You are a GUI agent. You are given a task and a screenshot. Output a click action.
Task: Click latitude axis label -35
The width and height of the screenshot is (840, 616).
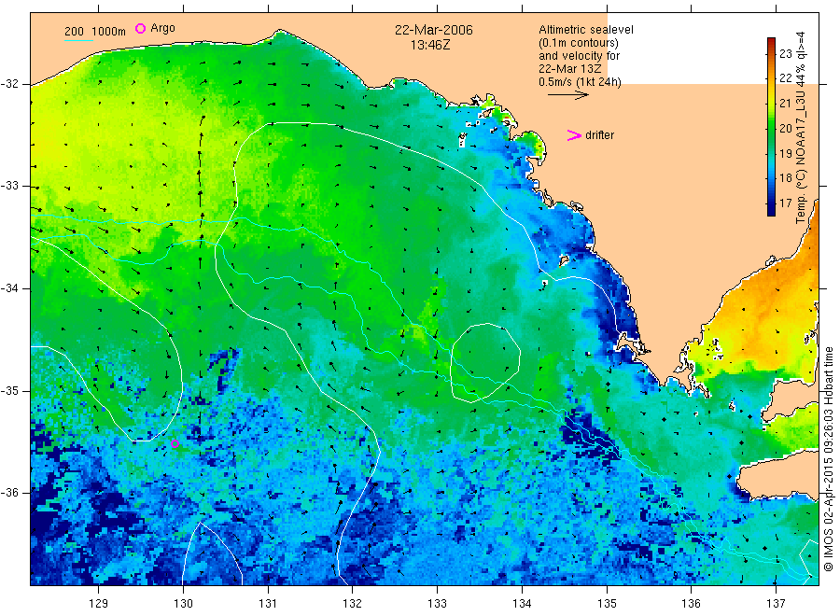(9, 391)
